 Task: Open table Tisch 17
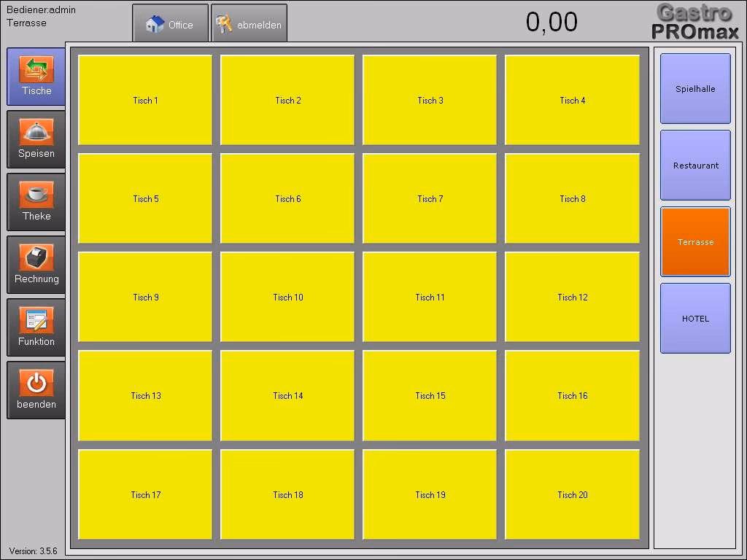click(145, 495)
